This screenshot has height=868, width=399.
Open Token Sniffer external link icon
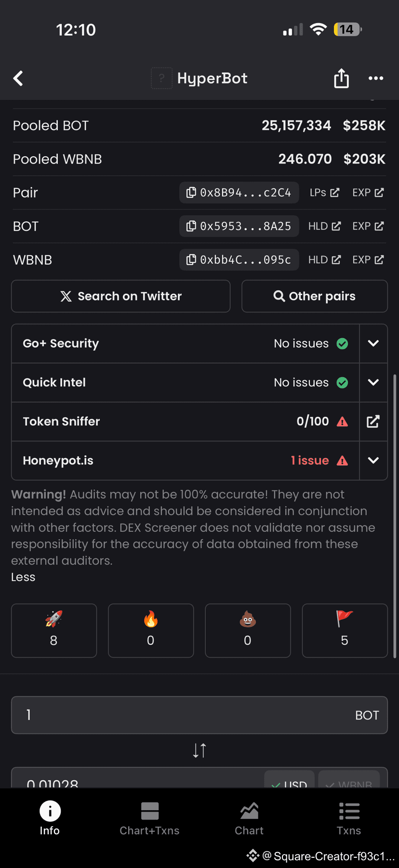(x=373, y=421)
